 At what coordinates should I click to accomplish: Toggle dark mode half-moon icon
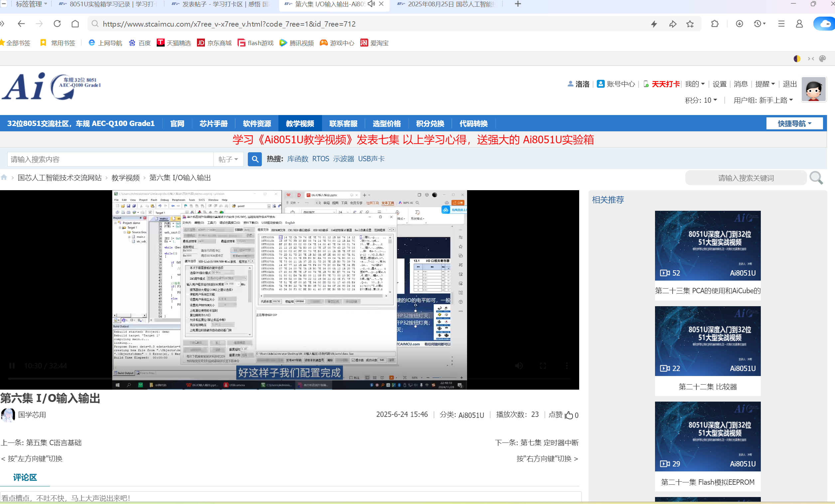[x=797, y=59]
